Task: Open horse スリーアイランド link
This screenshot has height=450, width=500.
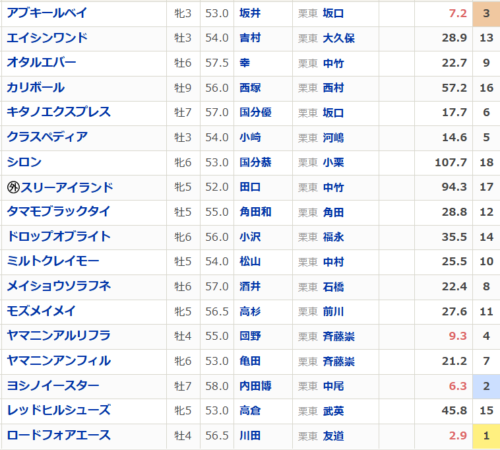Action: pos(67,187)
